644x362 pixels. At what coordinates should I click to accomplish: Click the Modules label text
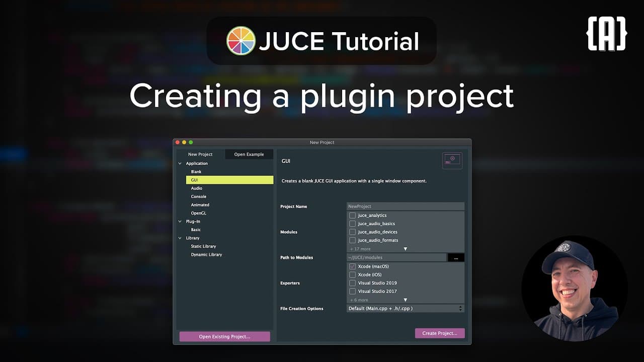289,232
